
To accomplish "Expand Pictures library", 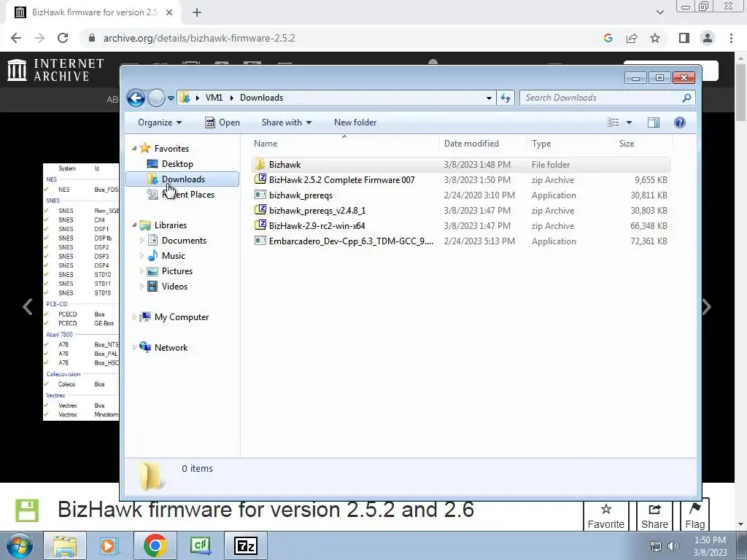I will tap(142, 271).
